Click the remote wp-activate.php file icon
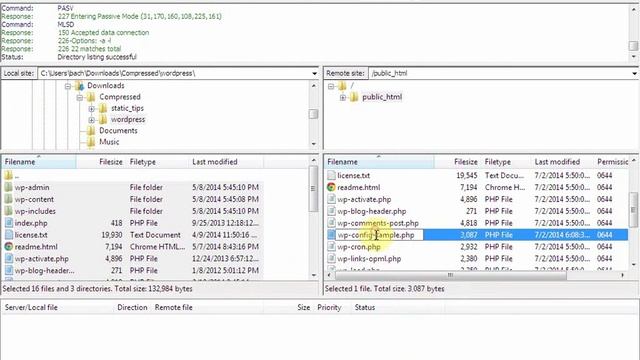640x360 pixels. (331, 199)
